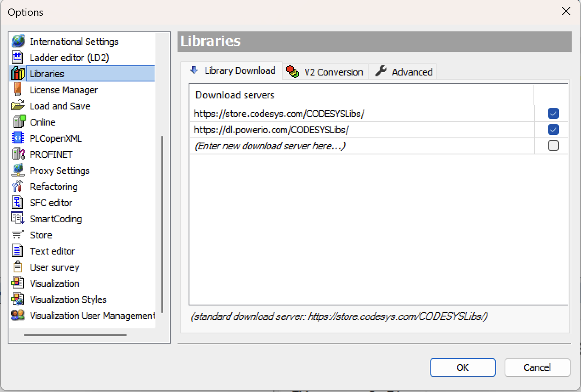The image size is (581, 392).
Task: Click the category list vertical scrollbar
Action: tap(162, 225)
